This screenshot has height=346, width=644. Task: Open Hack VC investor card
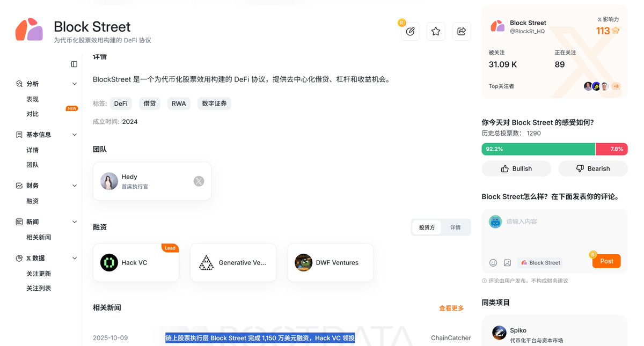(136, 262)
